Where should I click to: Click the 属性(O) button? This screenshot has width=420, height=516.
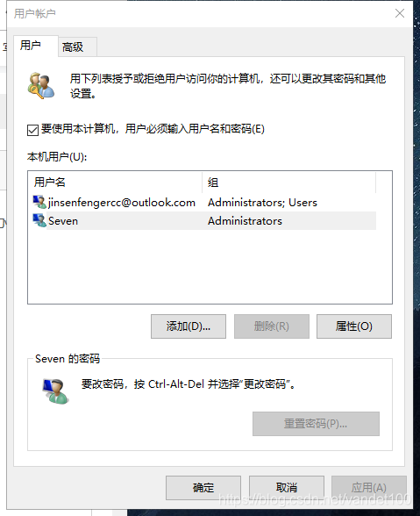click(x=354, y=326)
